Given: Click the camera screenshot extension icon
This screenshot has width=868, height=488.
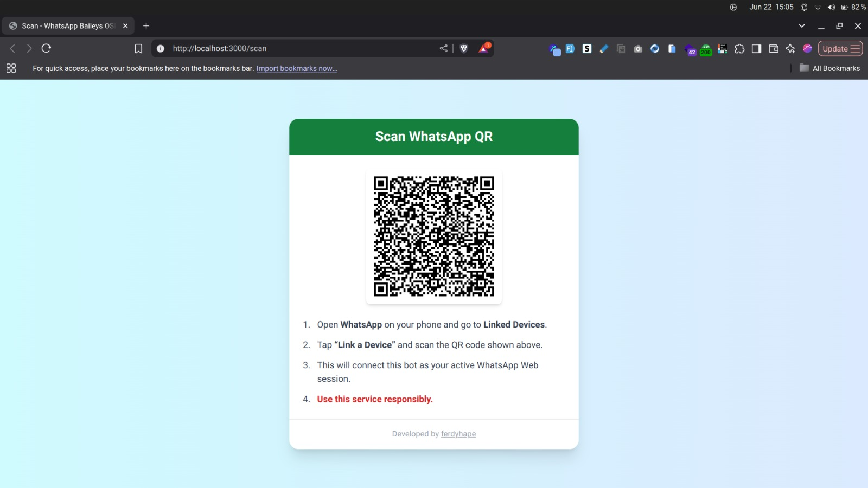Looking at the screenshot, I should coord(638,49).
